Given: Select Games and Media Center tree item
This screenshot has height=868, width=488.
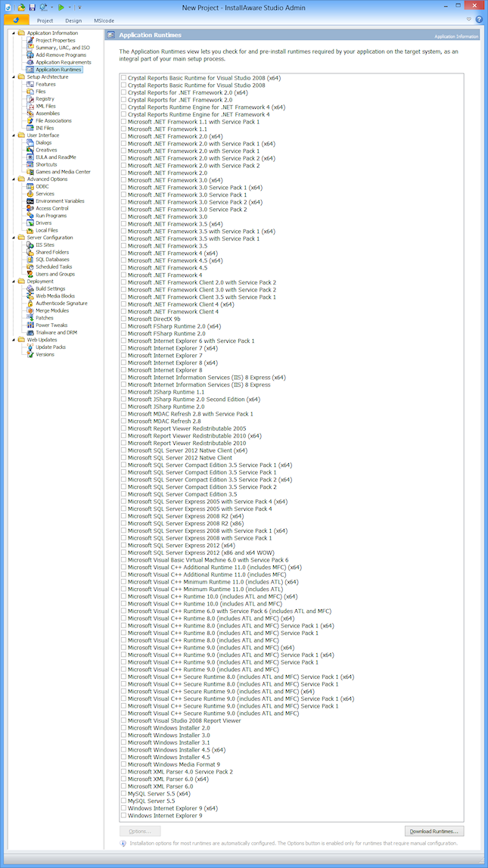Looking at the screenshot, I should click(63, 172).
